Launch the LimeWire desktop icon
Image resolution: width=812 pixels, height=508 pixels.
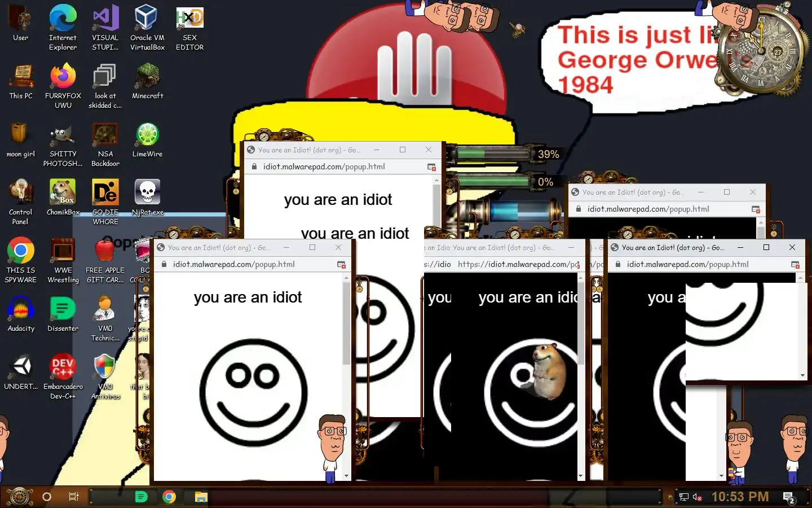tap(147, 140)
